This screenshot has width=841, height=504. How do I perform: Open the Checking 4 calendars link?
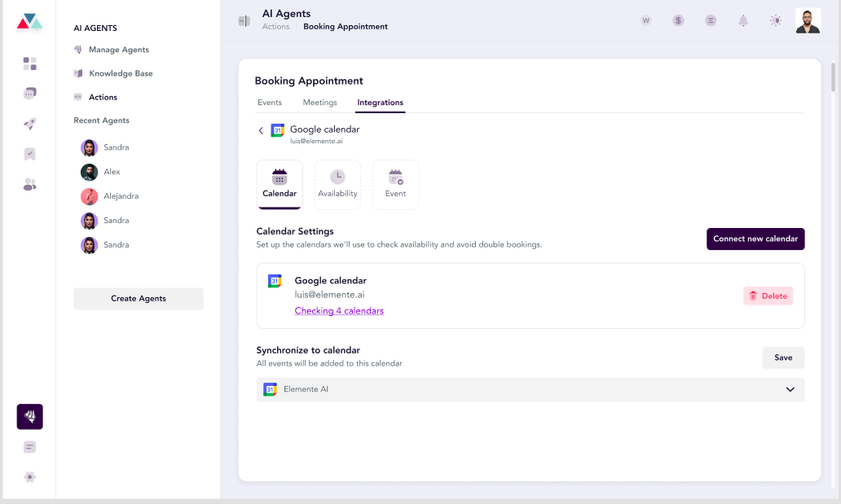[x=339, y=311]
